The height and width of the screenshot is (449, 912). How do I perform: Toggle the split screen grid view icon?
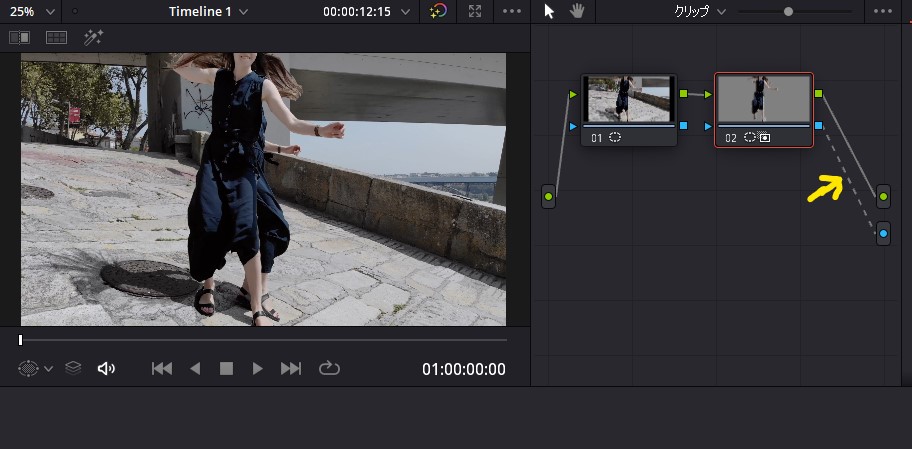click(56, 38)
